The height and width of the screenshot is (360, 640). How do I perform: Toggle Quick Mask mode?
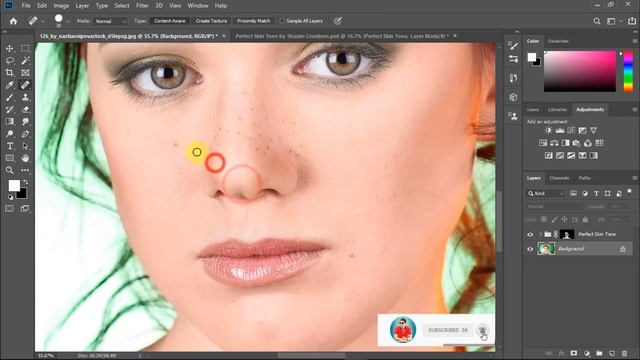(x=10, y=209)
